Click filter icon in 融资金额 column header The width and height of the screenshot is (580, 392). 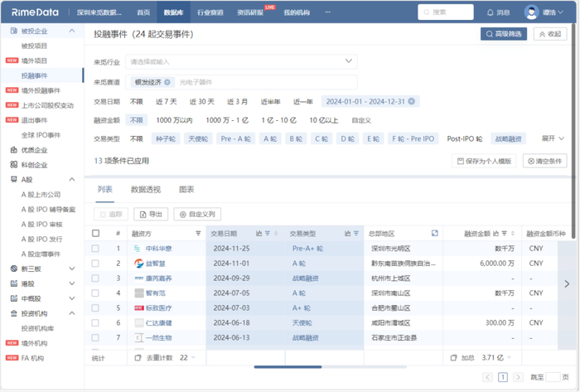point(504,234)
